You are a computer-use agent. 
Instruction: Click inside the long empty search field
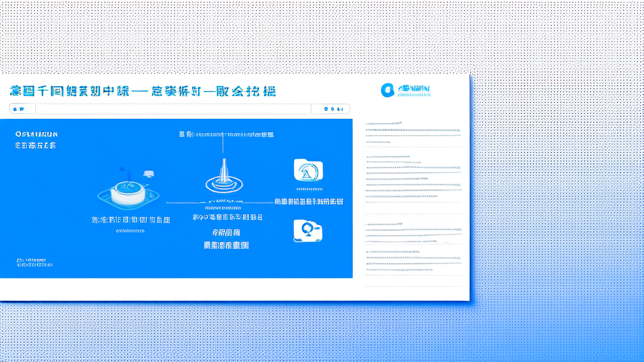[x=173, y=109]
